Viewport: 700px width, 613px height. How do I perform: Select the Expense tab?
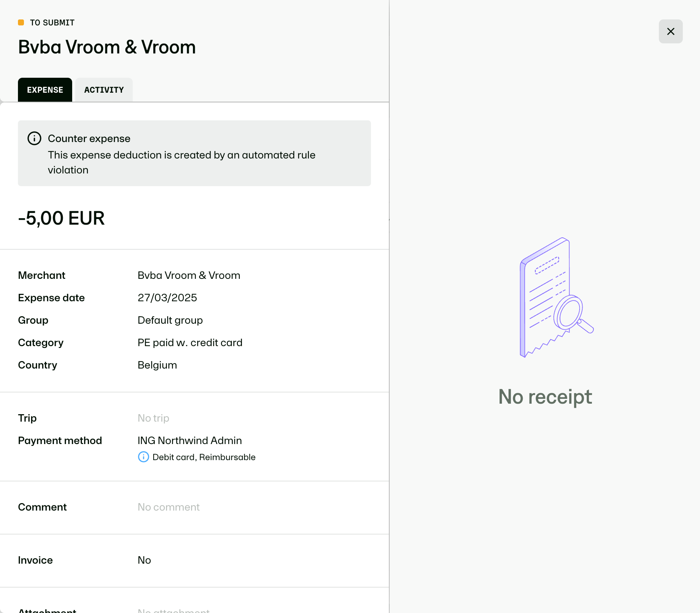[x=45, y=90]
